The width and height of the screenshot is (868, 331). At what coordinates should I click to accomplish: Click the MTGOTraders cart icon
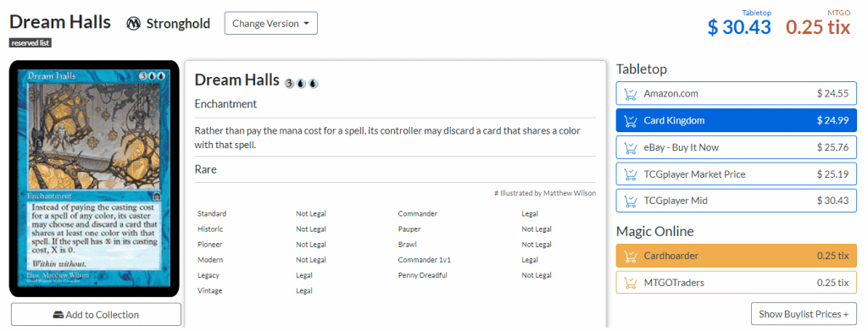[x=630, y=283]
